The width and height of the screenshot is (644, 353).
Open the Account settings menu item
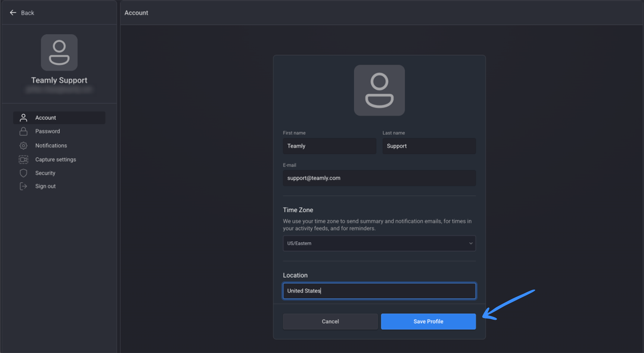(59, 118)
